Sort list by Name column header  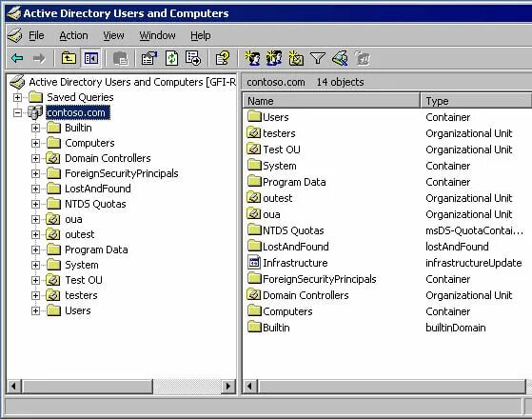click(x=331, y=101)
